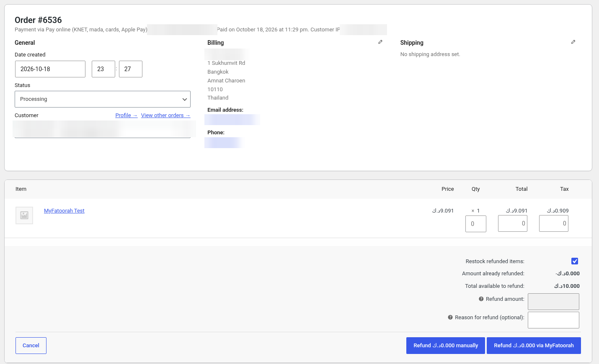Click Refund via MyFatoorah button
Viewport: 599px width, 364px height.
pyautogui.click(x=534, y=346)
